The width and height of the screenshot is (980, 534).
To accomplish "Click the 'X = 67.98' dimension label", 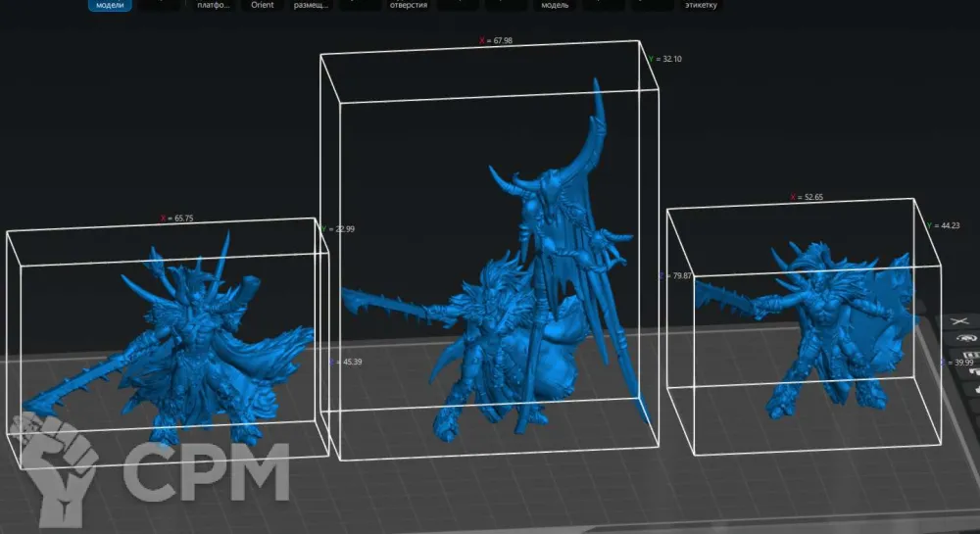I will pos(496,40).
